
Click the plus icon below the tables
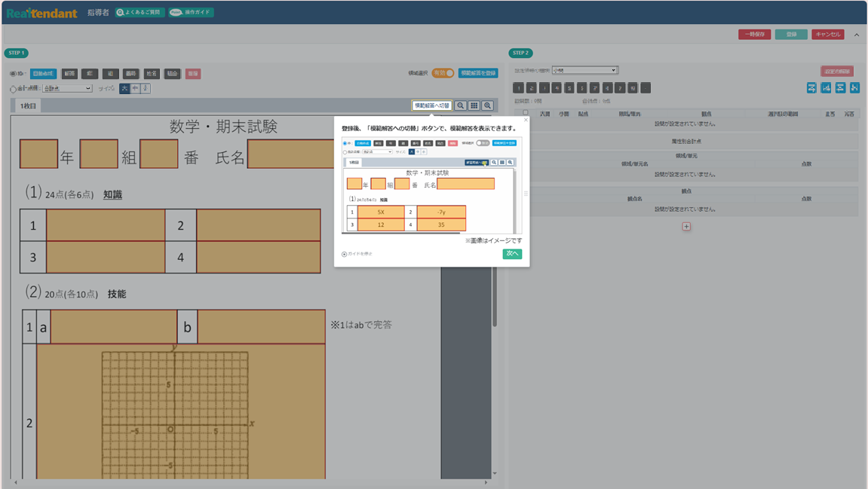(686, 226)
